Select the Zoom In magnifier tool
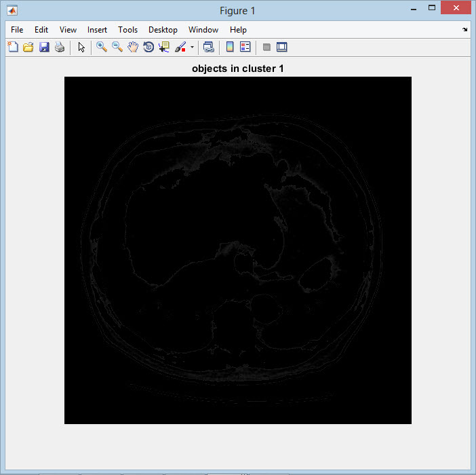The width and height of the screenshot is (476, 475). pos(102,47)
